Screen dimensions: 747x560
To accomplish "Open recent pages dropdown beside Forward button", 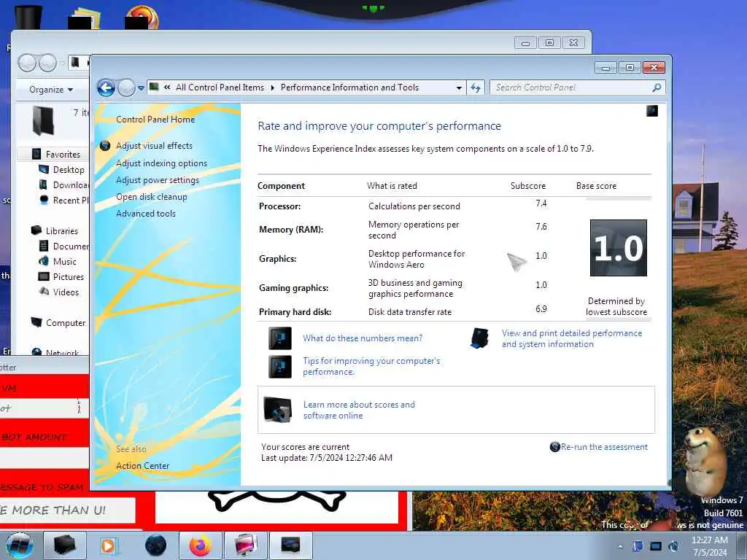I will pos(141,88).
